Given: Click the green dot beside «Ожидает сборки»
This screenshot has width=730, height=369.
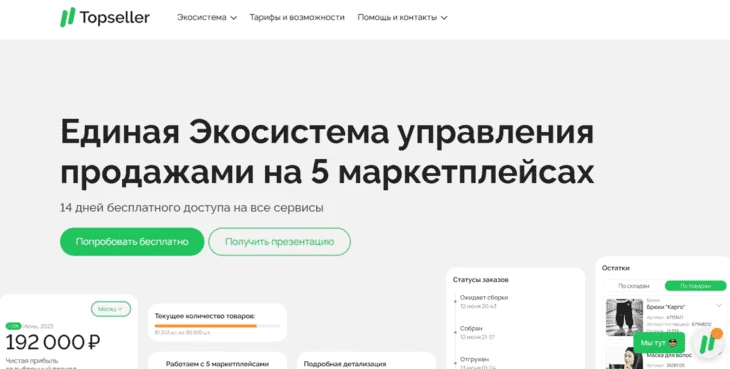Looking at the screenshot, I should 455,301.
